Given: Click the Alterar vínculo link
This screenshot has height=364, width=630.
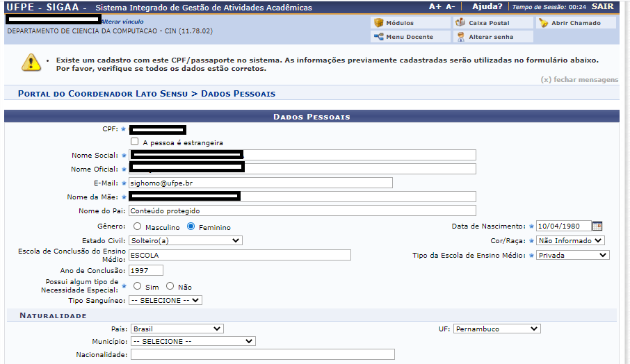Looking at the screenshot, I should point(122,22).
